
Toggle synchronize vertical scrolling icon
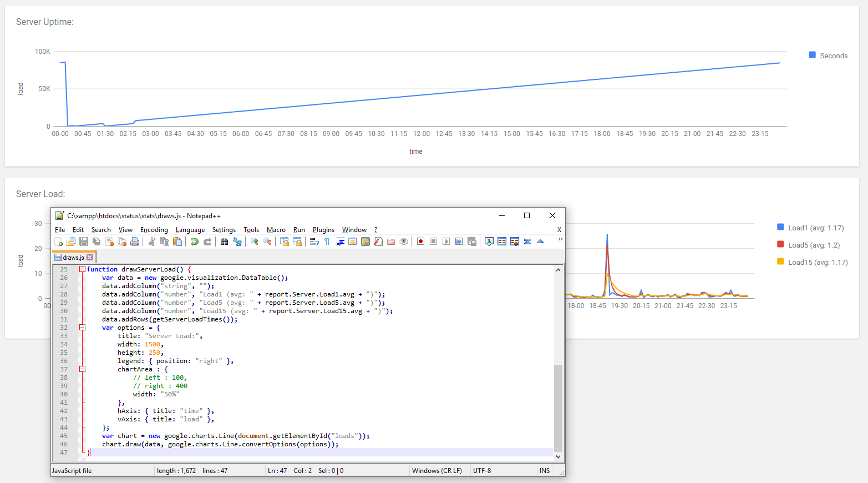pyautogui.click(x=285, y=241)
